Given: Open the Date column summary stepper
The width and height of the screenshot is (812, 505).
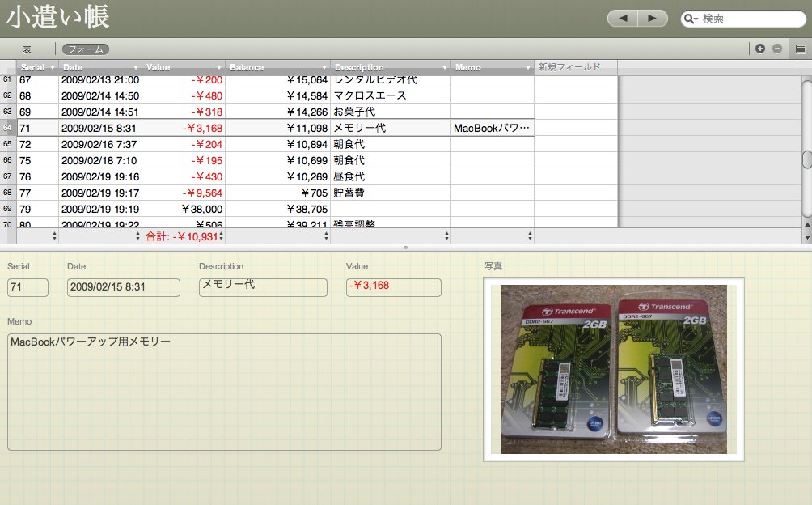Looking at the screenshot, I should tap(137, 236).
